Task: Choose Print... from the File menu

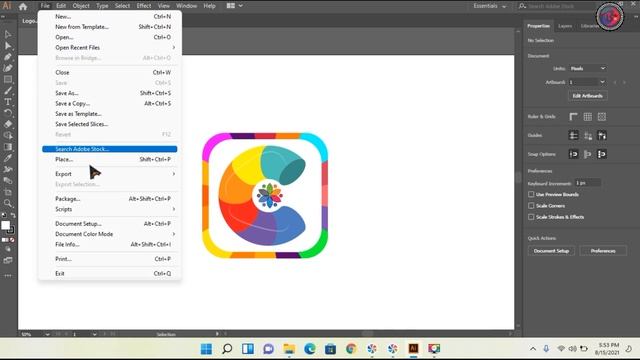Action: pos(109,259)
